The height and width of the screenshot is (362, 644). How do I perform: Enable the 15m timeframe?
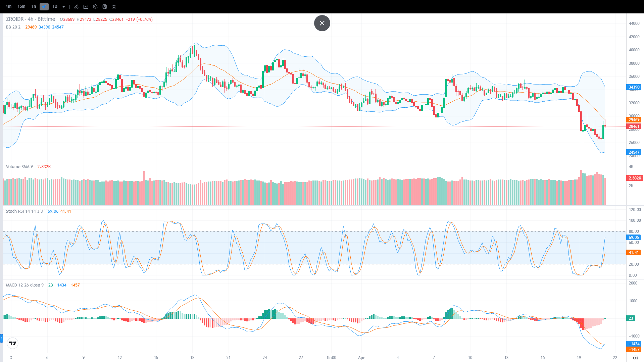pyautogui.click(x=21, y=6)
